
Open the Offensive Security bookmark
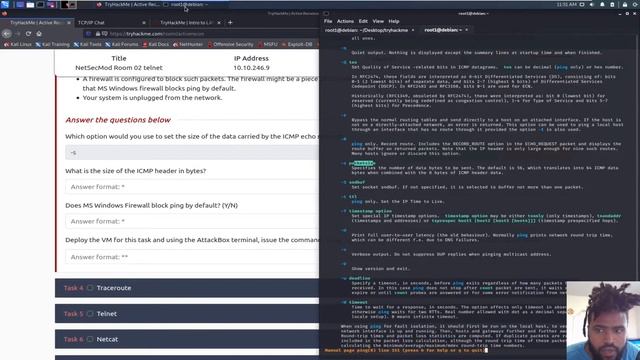coord(231,44)
